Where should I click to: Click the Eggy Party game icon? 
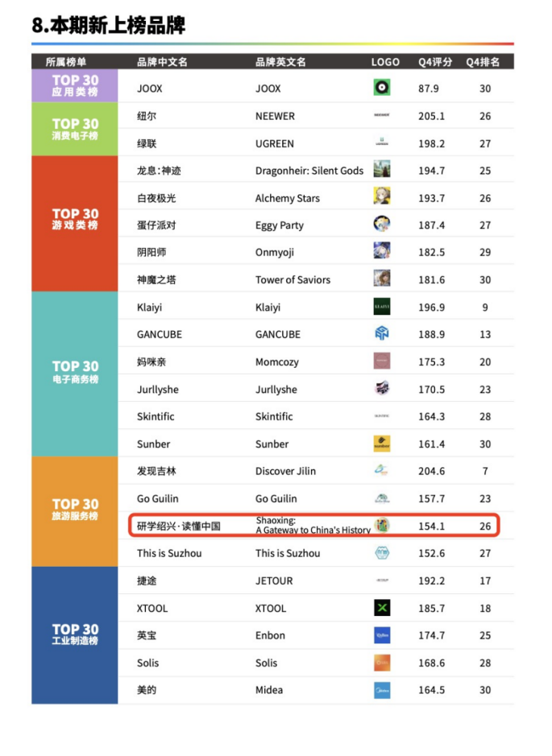(382, 225)
